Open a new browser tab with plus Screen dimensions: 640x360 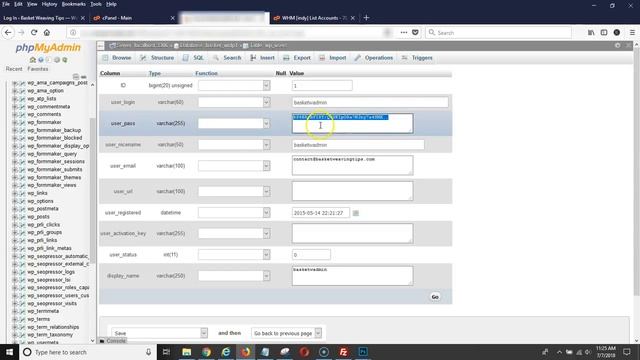tap(366, 18)
